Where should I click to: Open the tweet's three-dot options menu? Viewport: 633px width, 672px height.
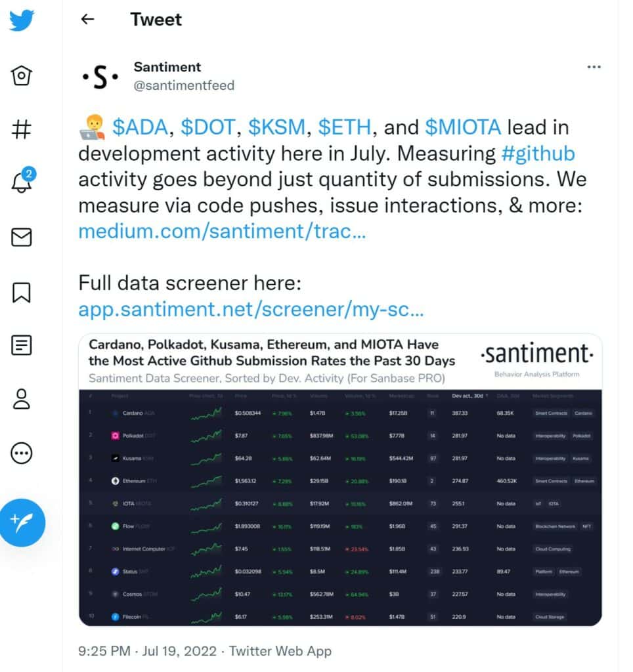[x=594, y=67]
